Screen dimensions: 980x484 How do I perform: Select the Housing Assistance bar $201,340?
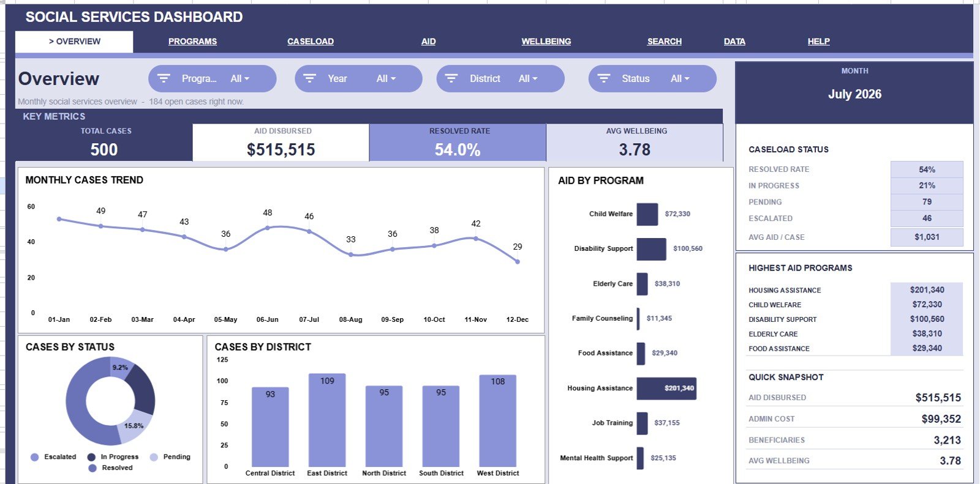point(666,389)
